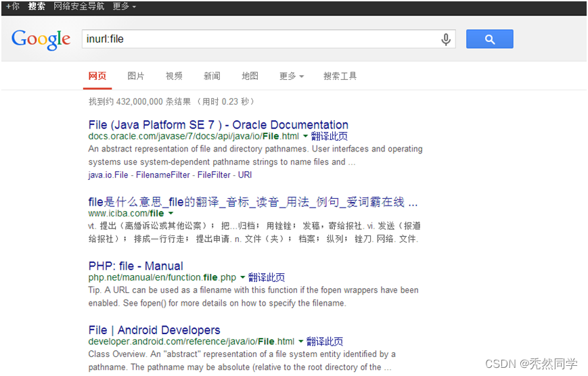Expand arrow next to php.net URL
The height and width of the screenshot is (376, 588).
(243, 277)
